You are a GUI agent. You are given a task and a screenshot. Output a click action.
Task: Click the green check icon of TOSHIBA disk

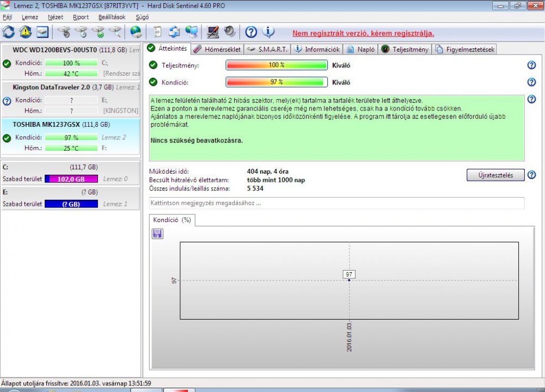tap(7, 138)
